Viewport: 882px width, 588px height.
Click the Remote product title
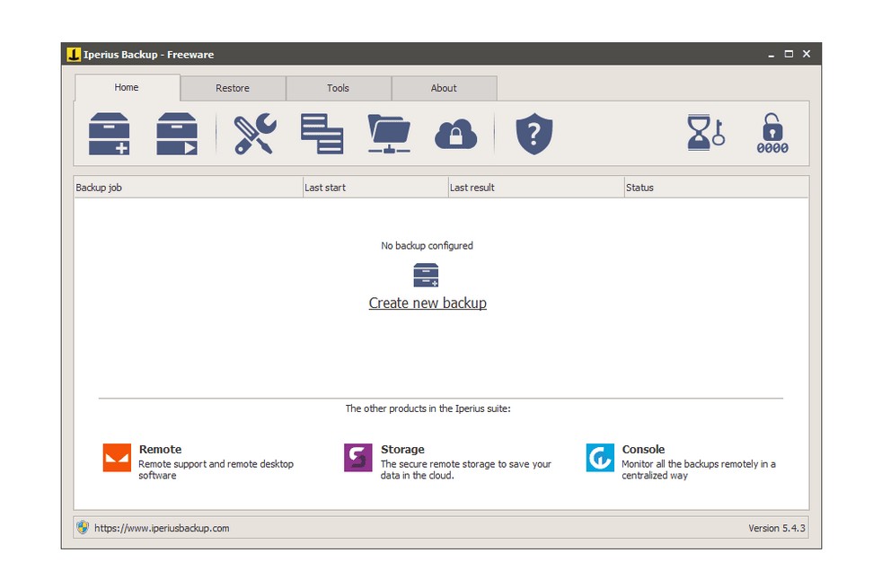tap(160, 449)
